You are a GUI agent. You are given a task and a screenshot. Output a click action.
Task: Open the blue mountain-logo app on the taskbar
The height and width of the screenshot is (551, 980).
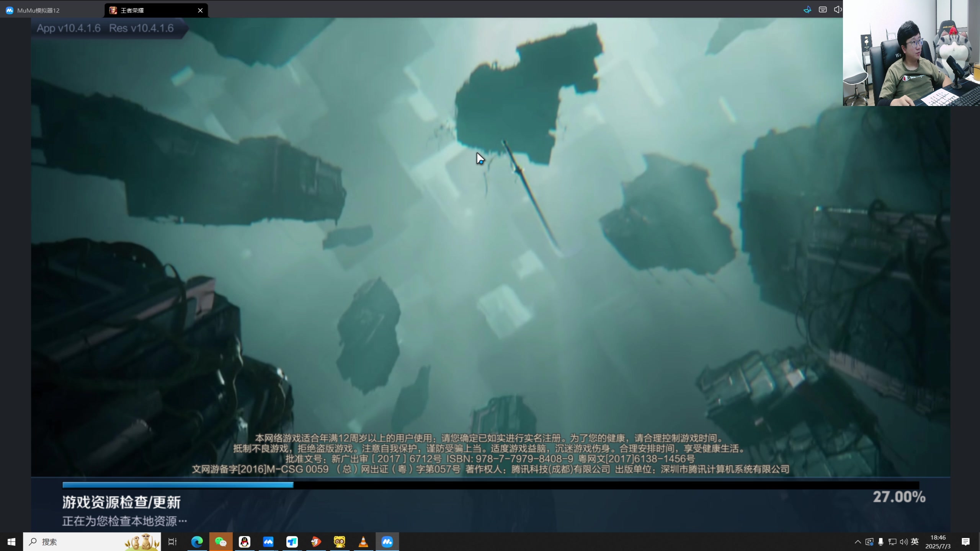point(268,542)
